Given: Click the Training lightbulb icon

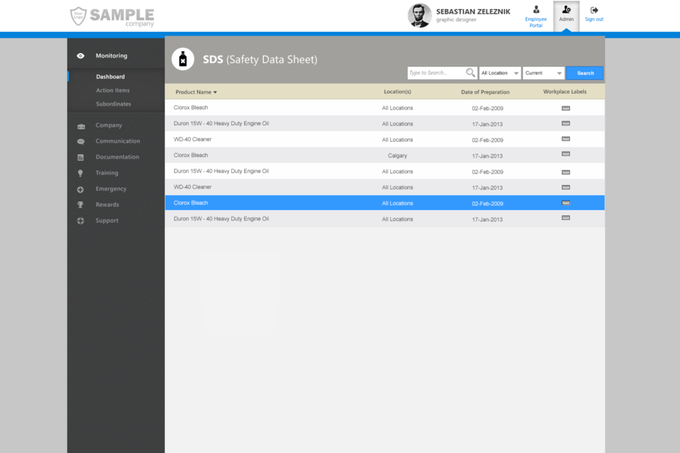Looking at the screenshot, I should 80,173.
